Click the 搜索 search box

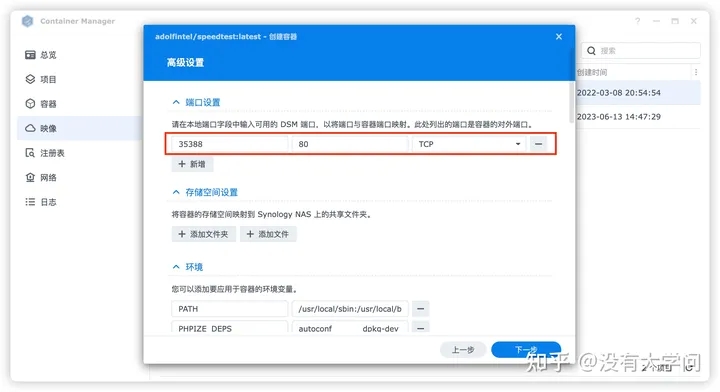pos(641,50)
